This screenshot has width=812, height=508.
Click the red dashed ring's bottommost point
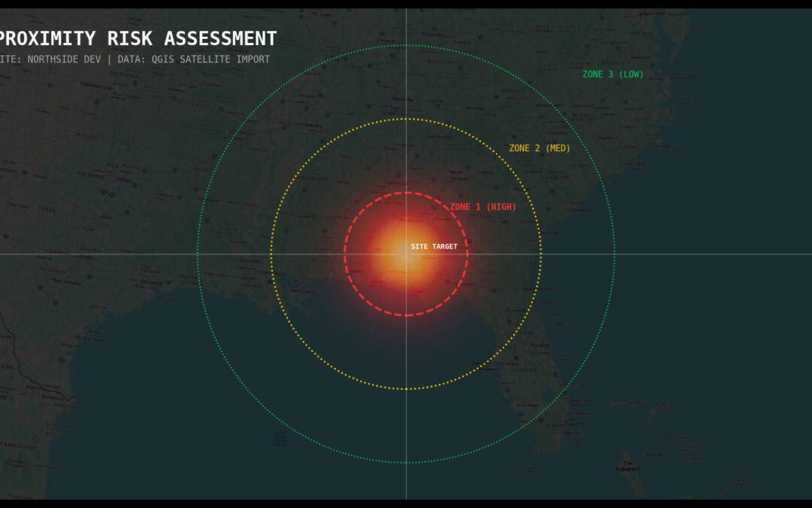point(406,315)
